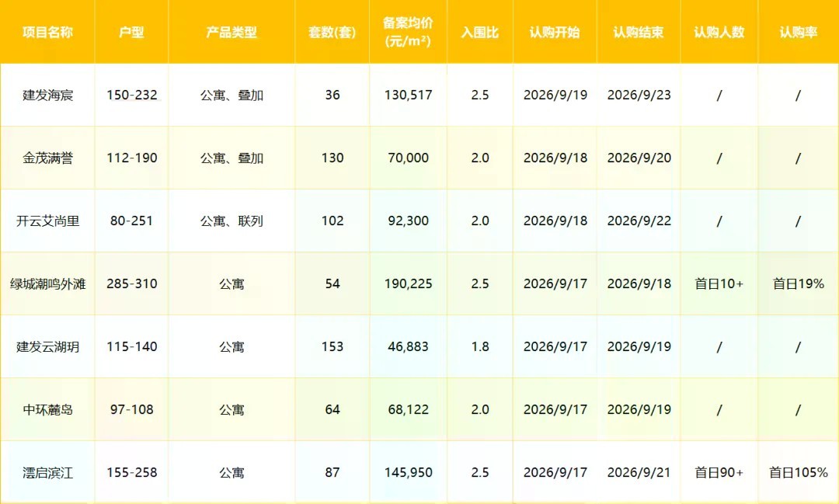This screenshot has width=839, height=504.
Task: Click average price 190,225
Action: [409, 284]
